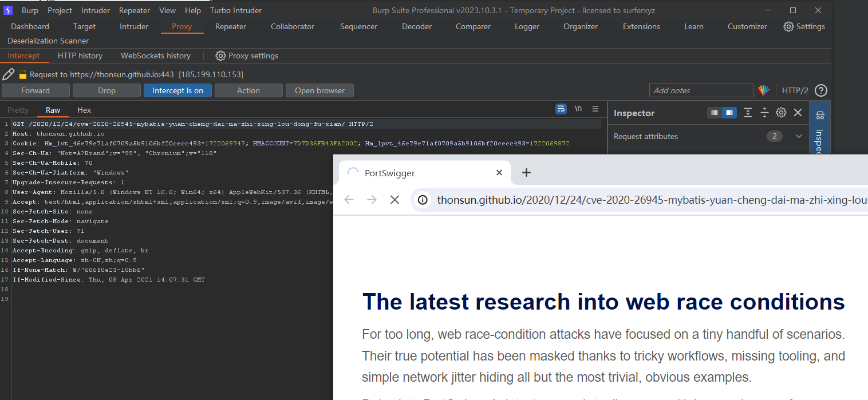868x400 pixels.
Task: Switch to the Decoder tab
Action: click(x=417, y=26)
